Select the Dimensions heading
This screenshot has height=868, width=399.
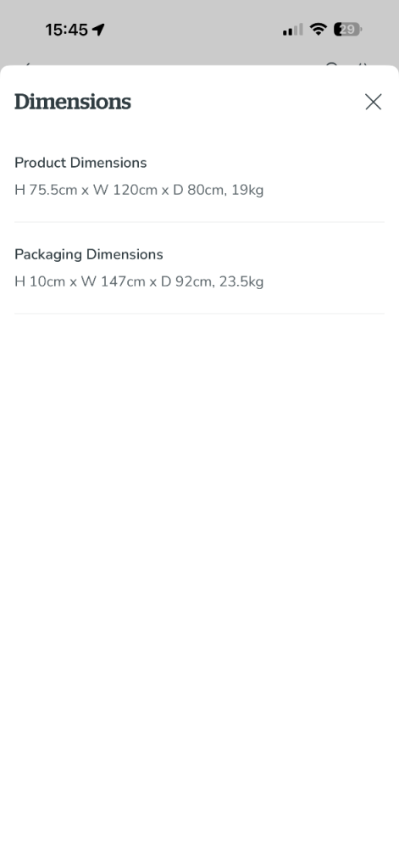point(73,102)
